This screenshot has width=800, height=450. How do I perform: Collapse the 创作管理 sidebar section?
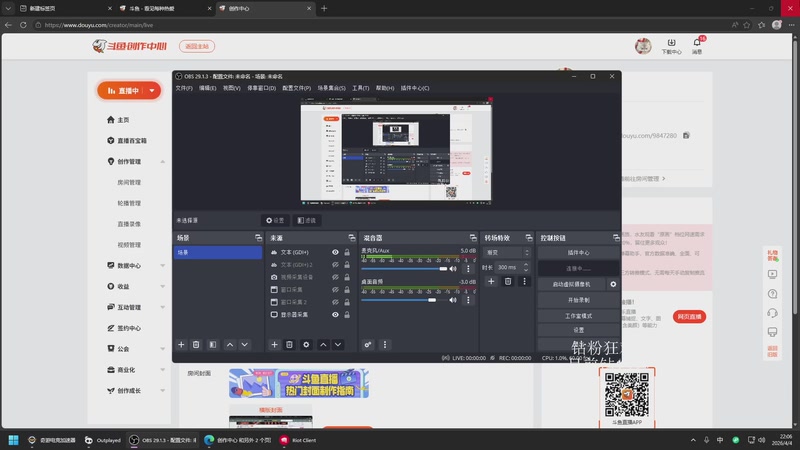click(163, 162)
